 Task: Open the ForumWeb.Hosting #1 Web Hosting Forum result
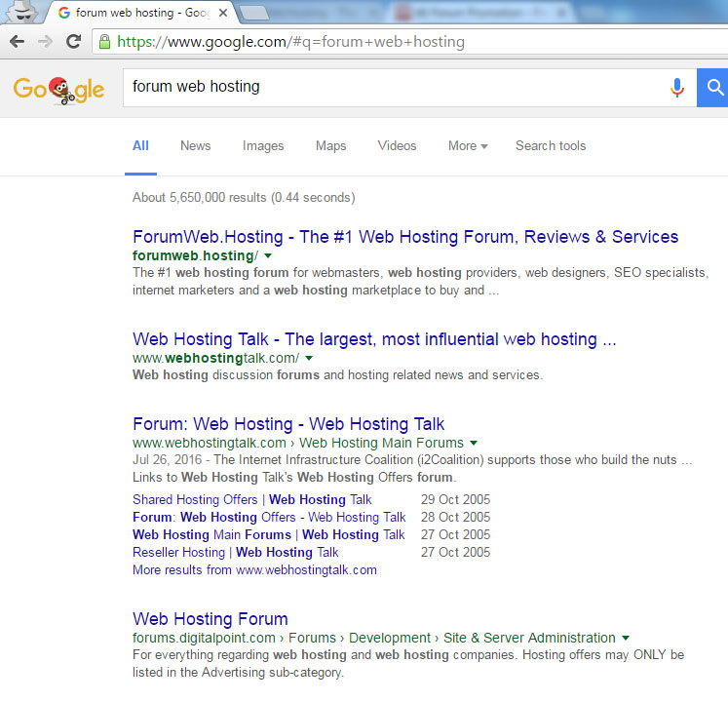coord(405,237)
